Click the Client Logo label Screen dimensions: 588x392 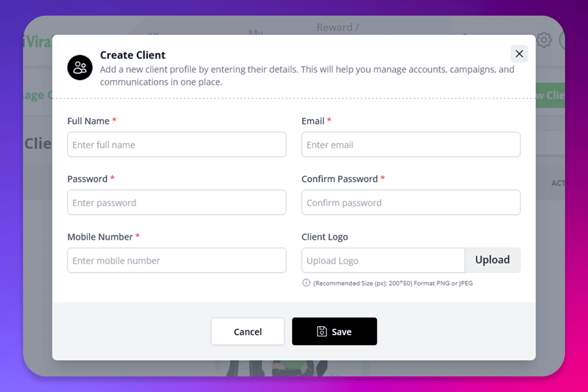coord(324,237)
